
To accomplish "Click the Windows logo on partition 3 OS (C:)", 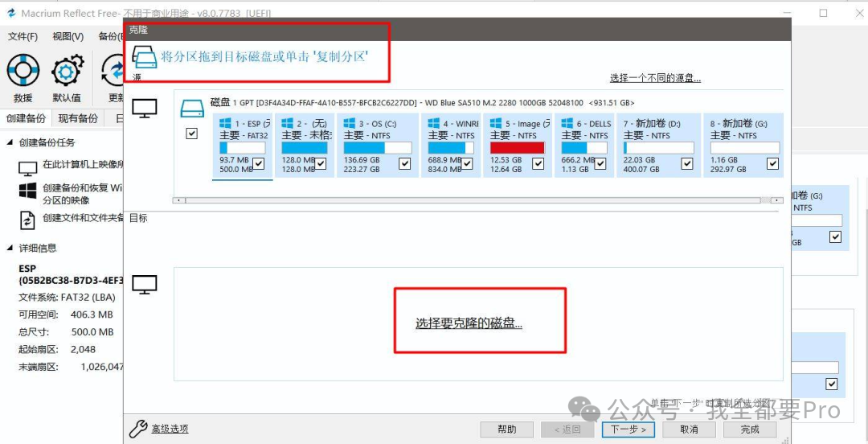I will pyautogui.click(x=350, y=124).
